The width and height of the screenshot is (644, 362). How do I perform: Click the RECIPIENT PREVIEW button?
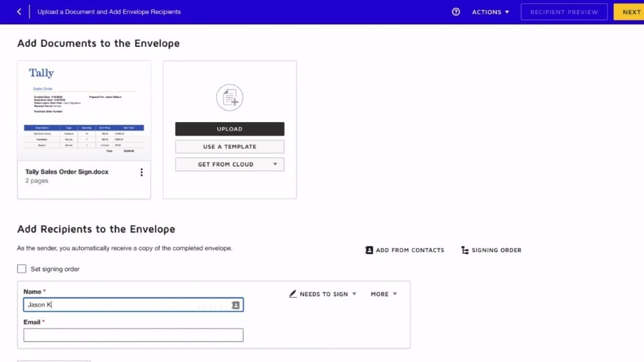pyautogui.click(x=564, y=12)
